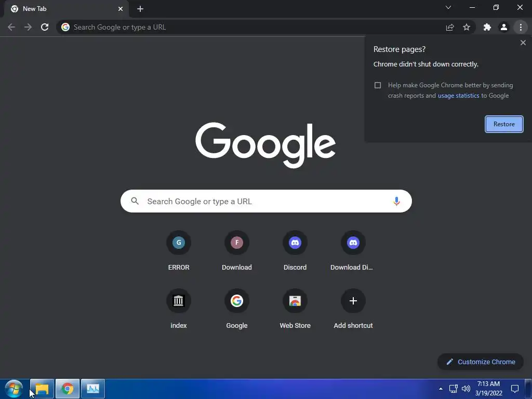Open Chrome's three-dot menu

[521, 27]
